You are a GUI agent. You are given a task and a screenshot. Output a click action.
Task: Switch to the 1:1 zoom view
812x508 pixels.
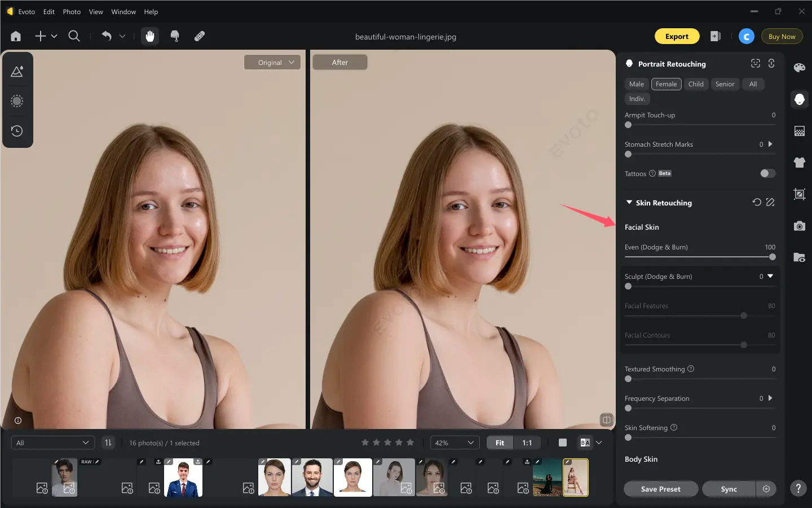(527, 443)
